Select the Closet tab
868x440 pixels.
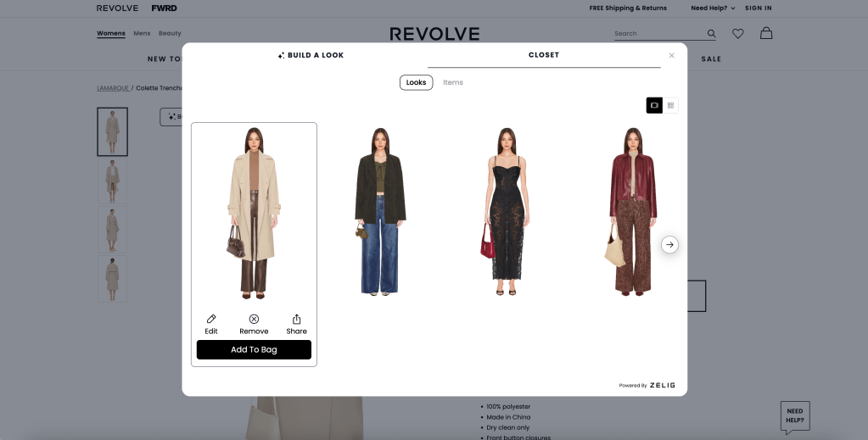(x=544, y=55)
